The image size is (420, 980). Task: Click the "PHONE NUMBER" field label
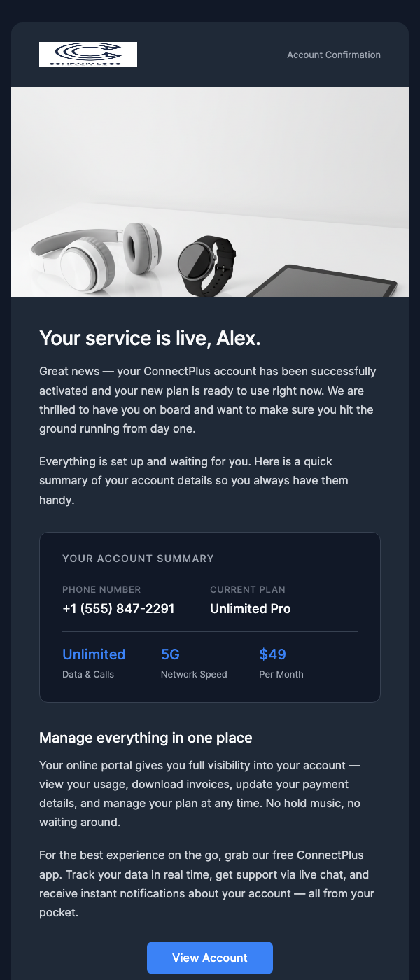pos(101,589)
